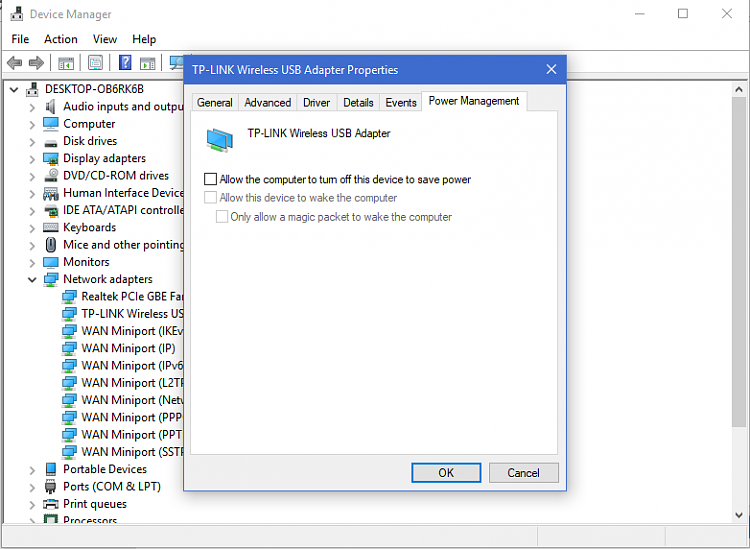Open the Advanced tab

(268, 102)
